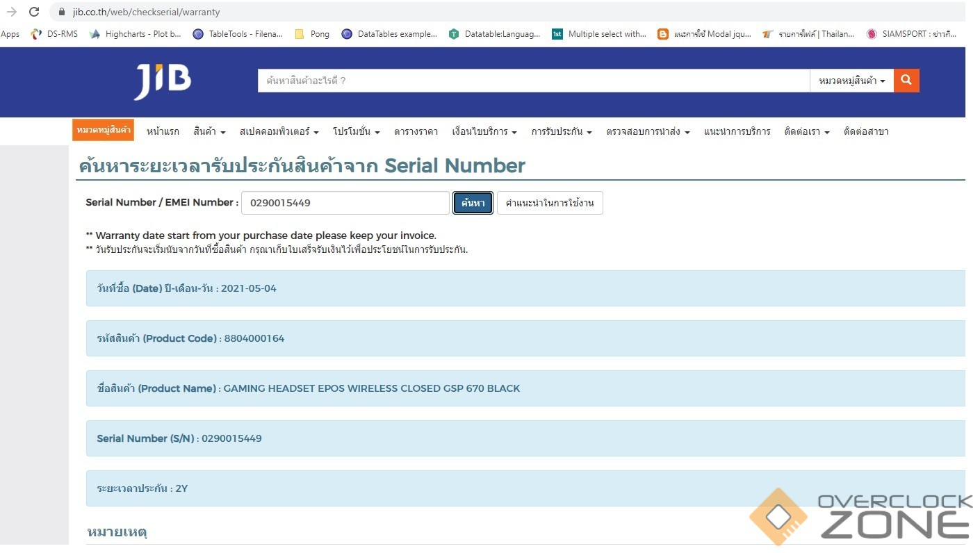Open the Modal jqu... bookmark
Viewport: 980px width, 553px height.
(705, 33)
